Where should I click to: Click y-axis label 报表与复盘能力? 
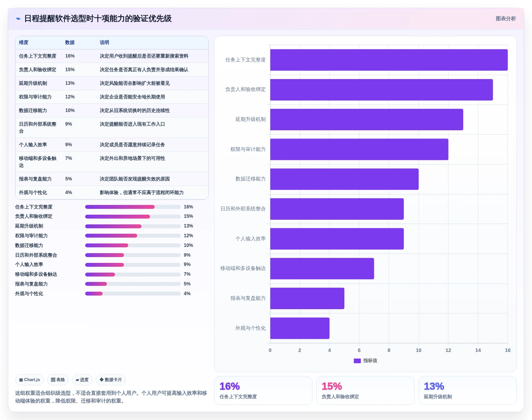(248, 298)
